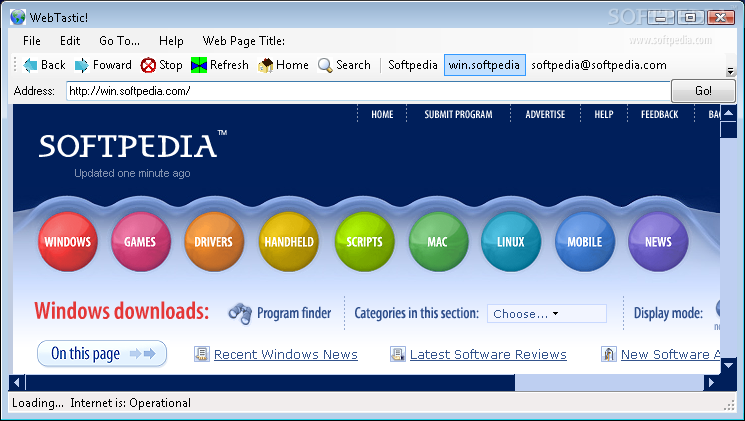Click the SUBMIT PROGRAM link
Viewport: 745px width, 421px height.
pos(458,115)
